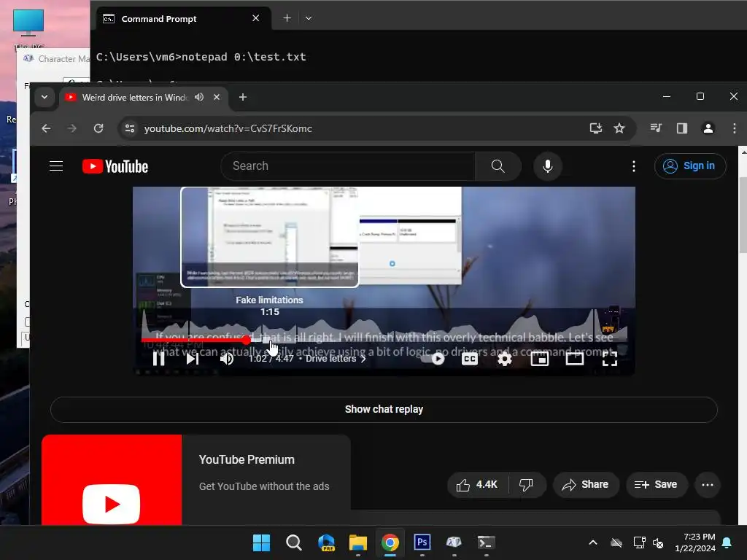The height and width of the screenshot is (560, 747).
Task: Open the YouTube hamburger guide menu
Action: (56, 166)
